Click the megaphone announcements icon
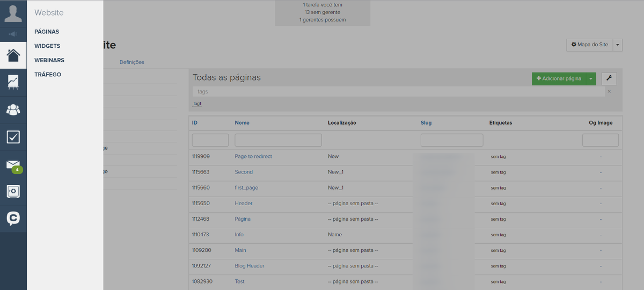 13,34
